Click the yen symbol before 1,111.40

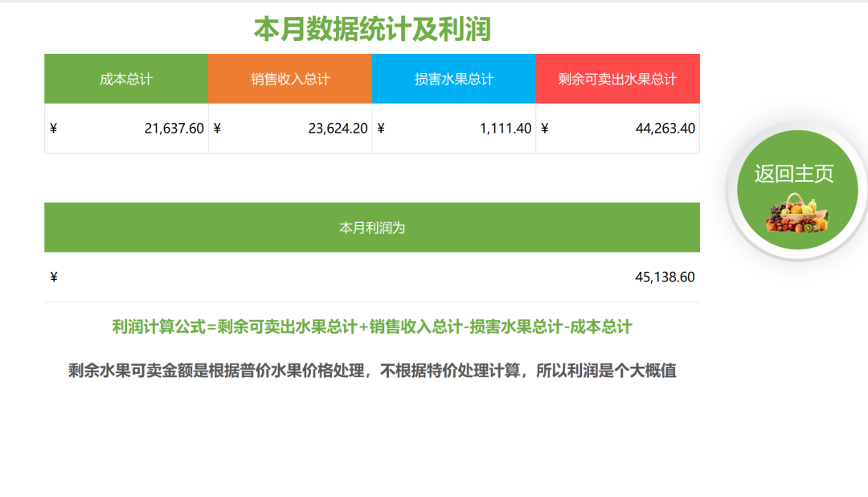pyautogui.click(x=381, y=129)
